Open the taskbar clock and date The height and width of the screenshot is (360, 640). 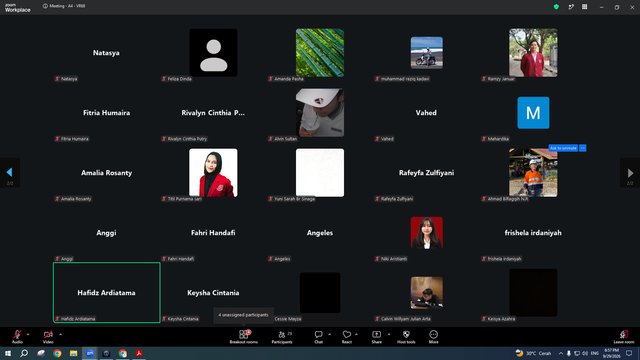(611, 353)
